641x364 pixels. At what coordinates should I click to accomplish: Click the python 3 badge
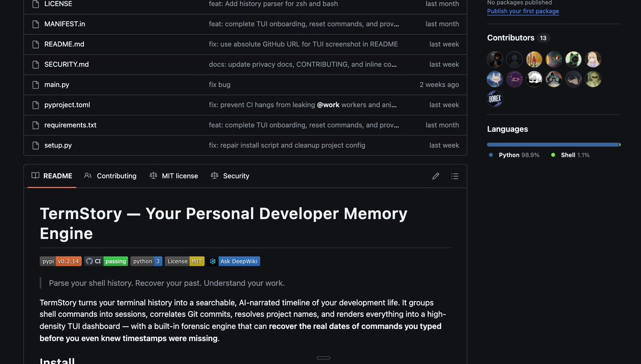click(146, 261)
